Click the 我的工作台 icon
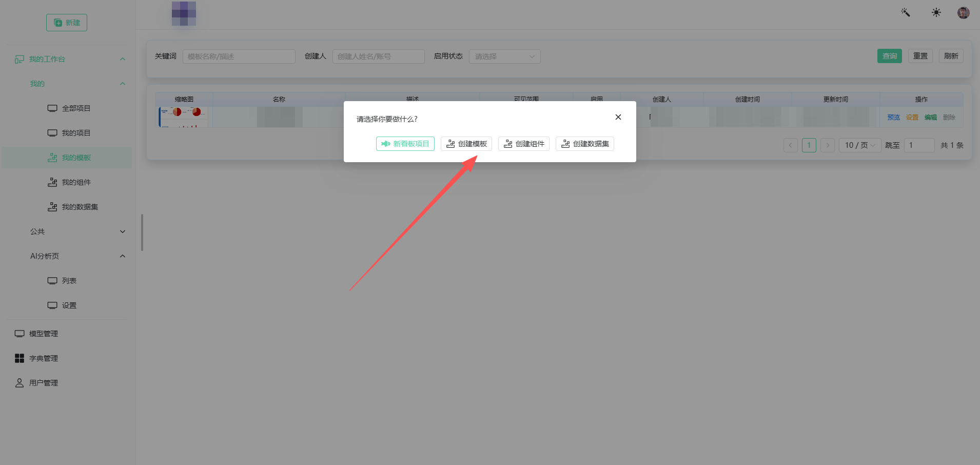980x465 pixels. [x=19, y=59]
